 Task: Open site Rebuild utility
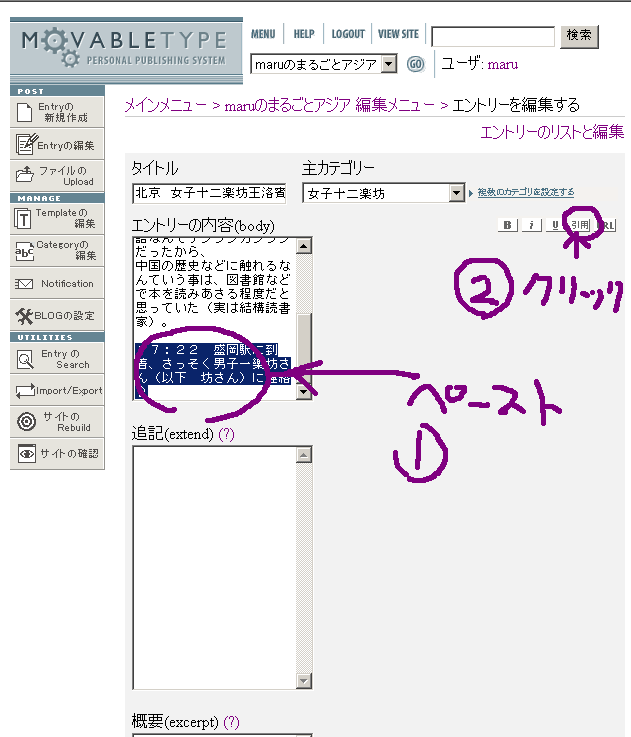[57, 422]
